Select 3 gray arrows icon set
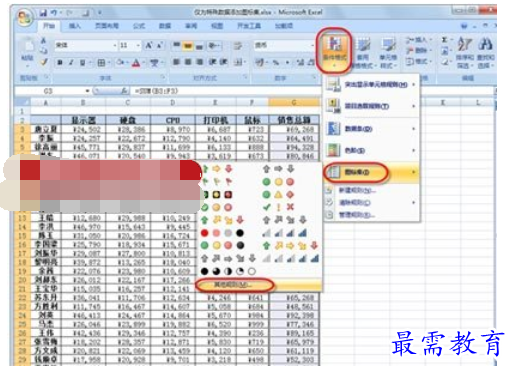The image size is (513, 375). [278, 169]
